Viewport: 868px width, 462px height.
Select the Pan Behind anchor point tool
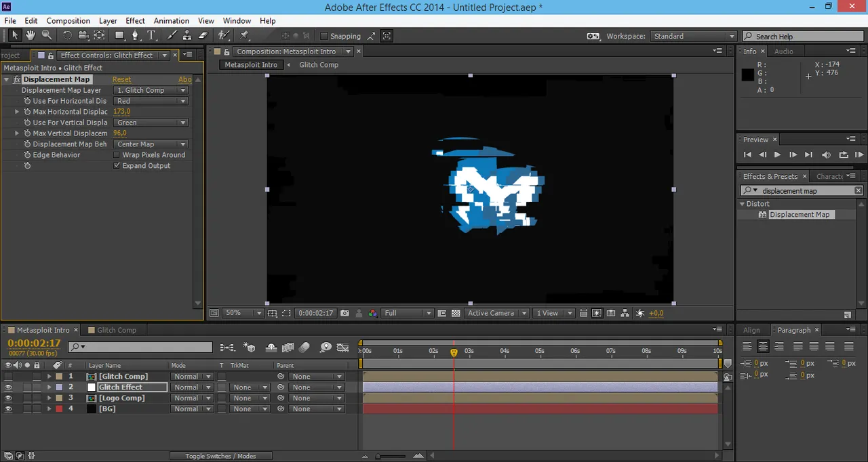100,35
